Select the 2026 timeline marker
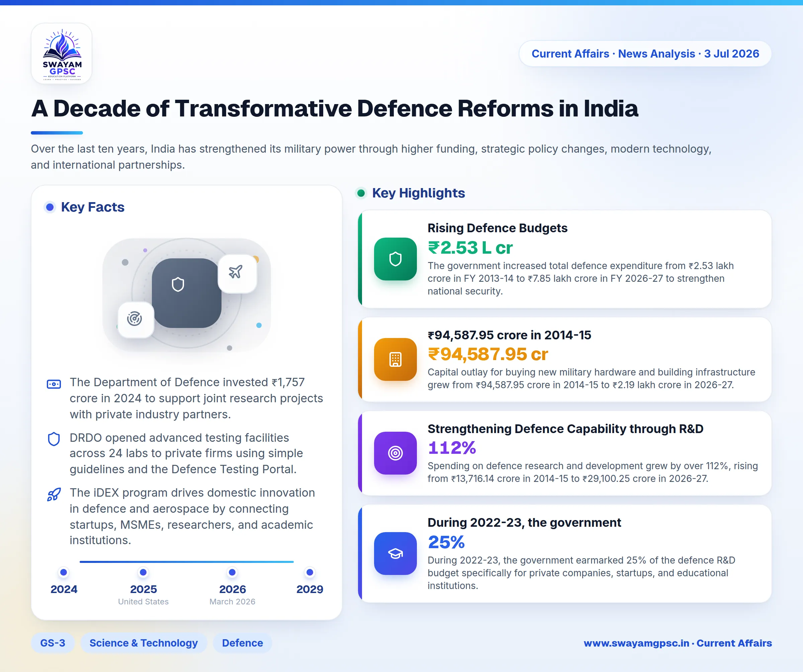The height and width of the screenshot is (672, 803). coord(232,572)
